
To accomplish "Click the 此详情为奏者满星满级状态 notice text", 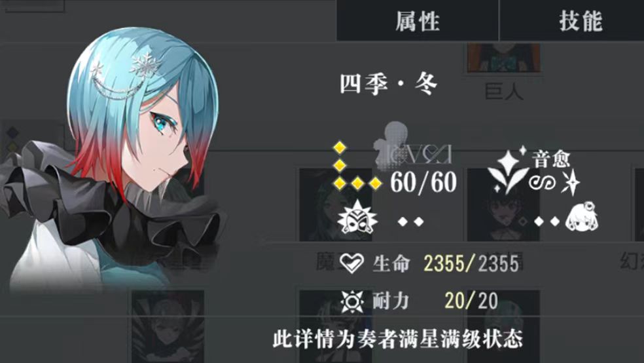I will coord(397,339).
